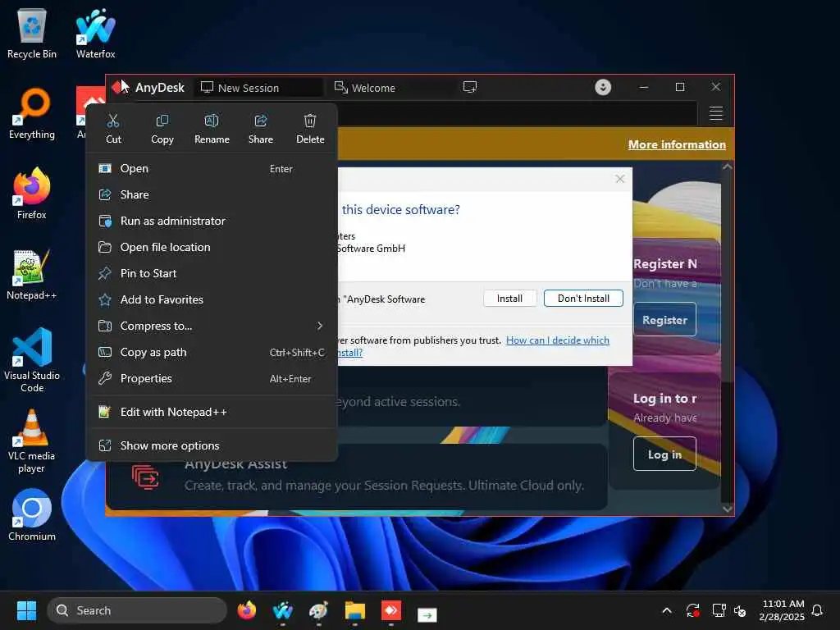Click the muted volume tray icon
The image size is (840, 630).
[741, 610]
